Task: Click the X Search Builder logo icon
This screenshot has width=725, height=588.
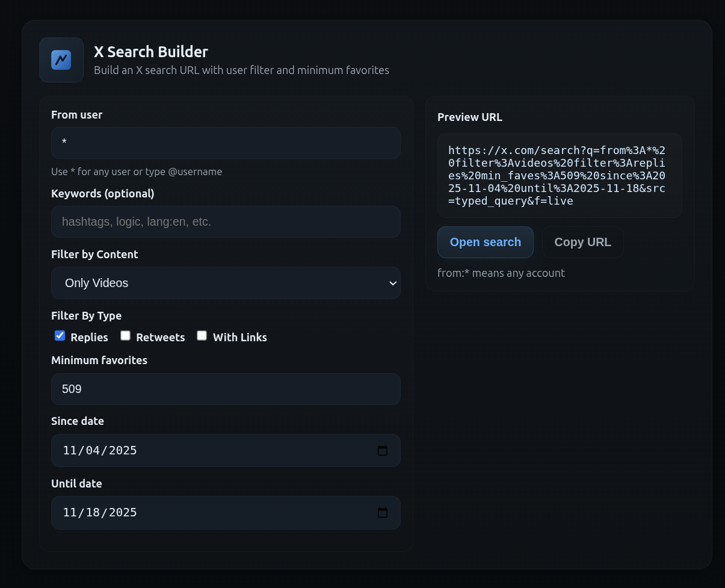Action: click(61, 60)
